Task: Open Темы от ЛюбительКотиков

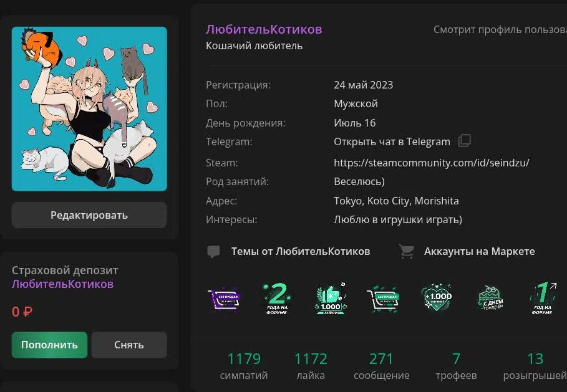Action: click(x=301, y=251)
